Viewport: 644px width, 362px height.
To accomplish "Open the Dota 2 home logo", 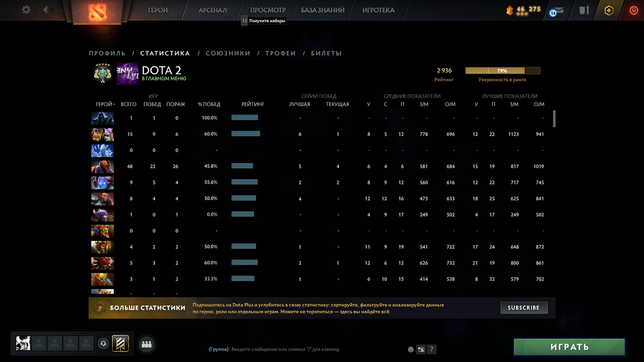I will pos(98,12).
